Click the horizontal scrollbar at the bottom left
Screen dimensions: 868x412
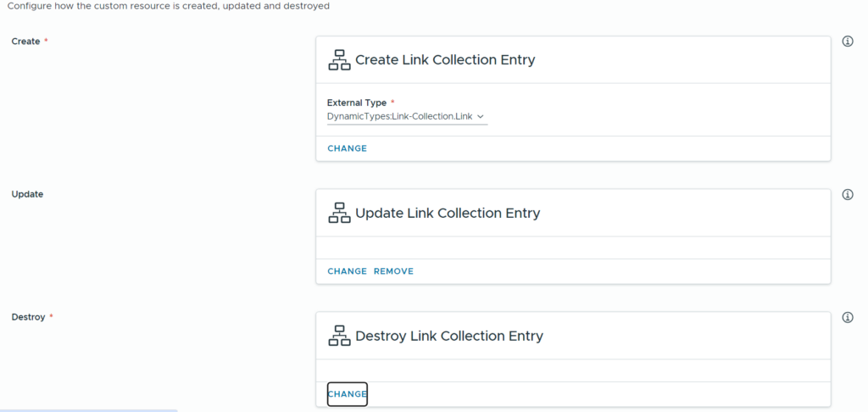pos(89,410)
